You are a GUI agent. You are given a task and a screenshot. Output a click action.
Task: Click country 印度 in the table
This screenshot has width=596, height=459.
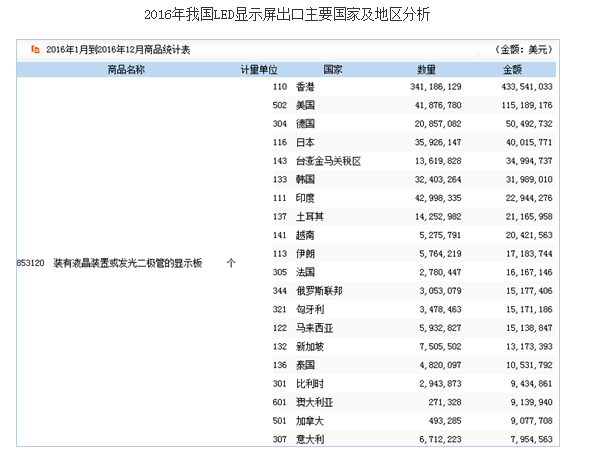(305, 198)
